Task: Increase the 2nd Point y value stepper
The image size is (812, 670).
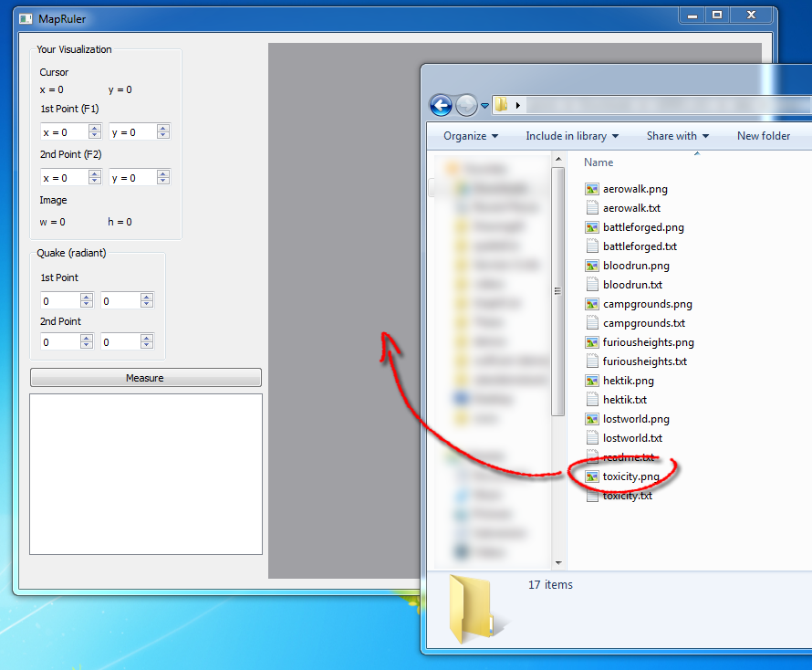Action: tap(163, 174)
